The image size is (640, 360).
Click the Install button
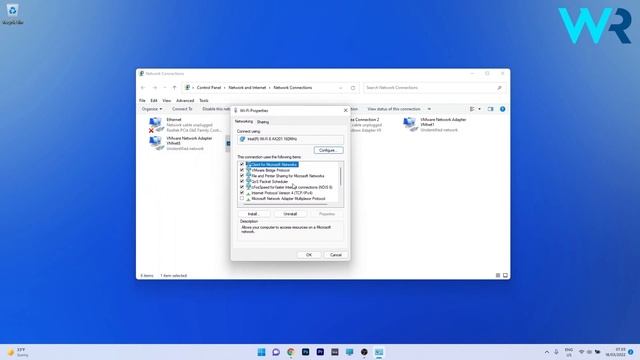coord(253,214)
